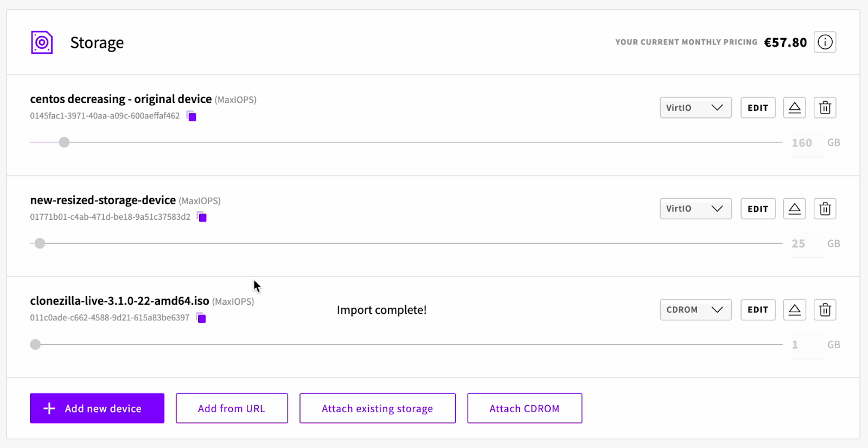This screenshot has width=868, height=448.
Task: Click size slider handle for new-resized-storage-device
Action: point(40,243)
